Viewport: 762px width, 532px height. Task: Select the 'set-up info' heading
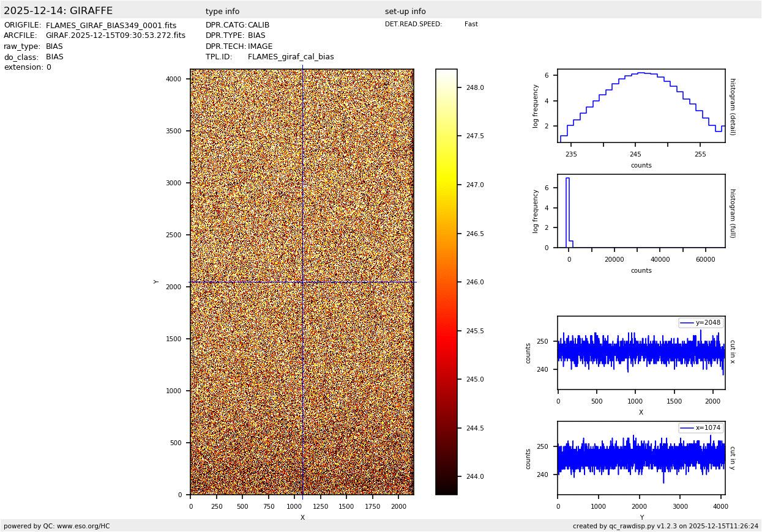click(x=405, y=12)
